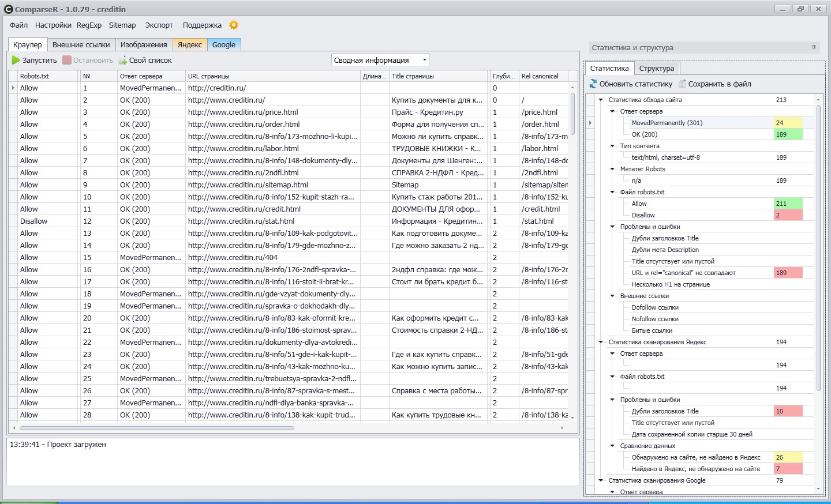Click the Обновить статистику refresh icon

[593, 84]
